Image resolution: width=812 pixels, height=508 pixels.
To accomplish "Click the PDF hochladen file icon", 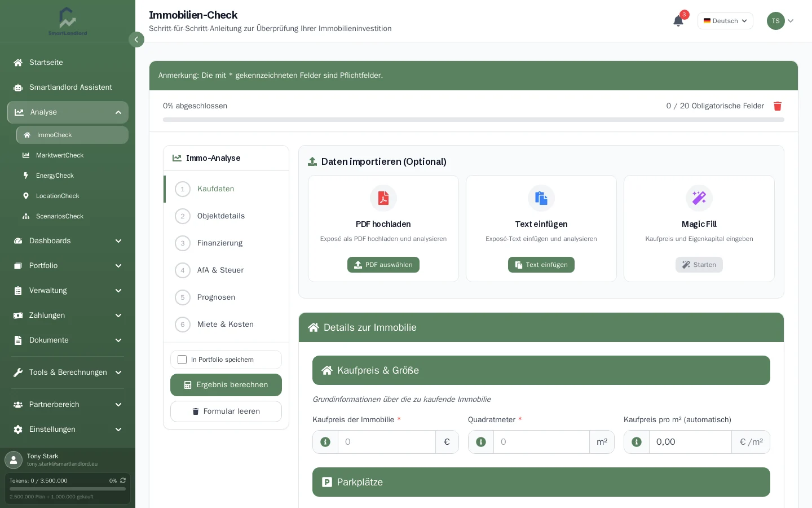I will (383, 198).
